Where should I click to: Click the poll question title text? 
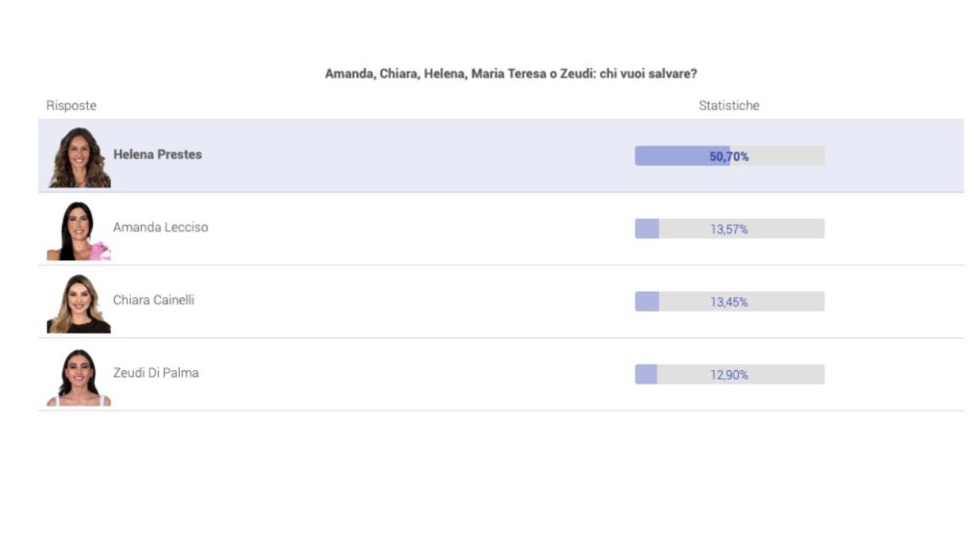click(x=511, y=74)
